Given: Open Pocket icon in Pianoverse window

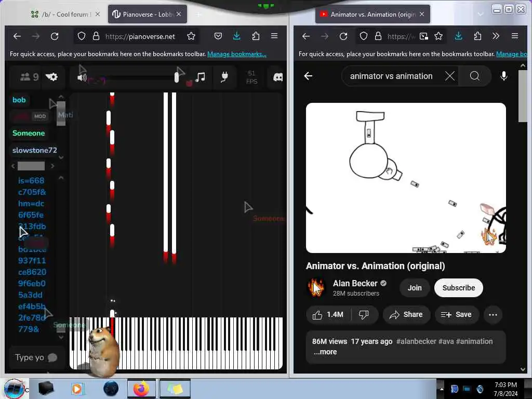Looking at the screenshot, I should [218, 36].
